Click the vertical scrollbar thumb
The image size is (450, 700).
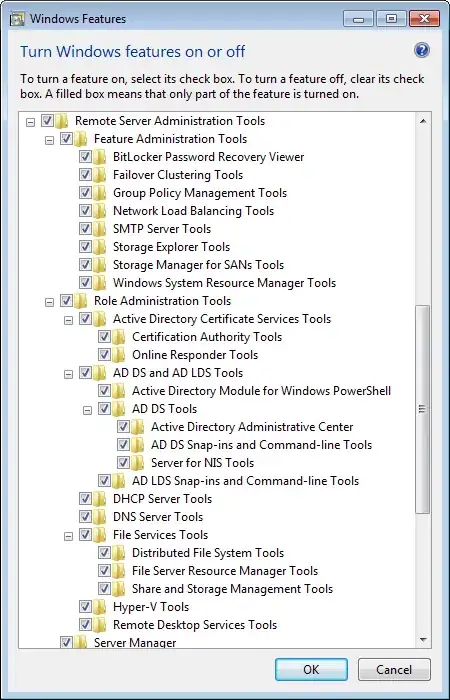click(423, 409)
